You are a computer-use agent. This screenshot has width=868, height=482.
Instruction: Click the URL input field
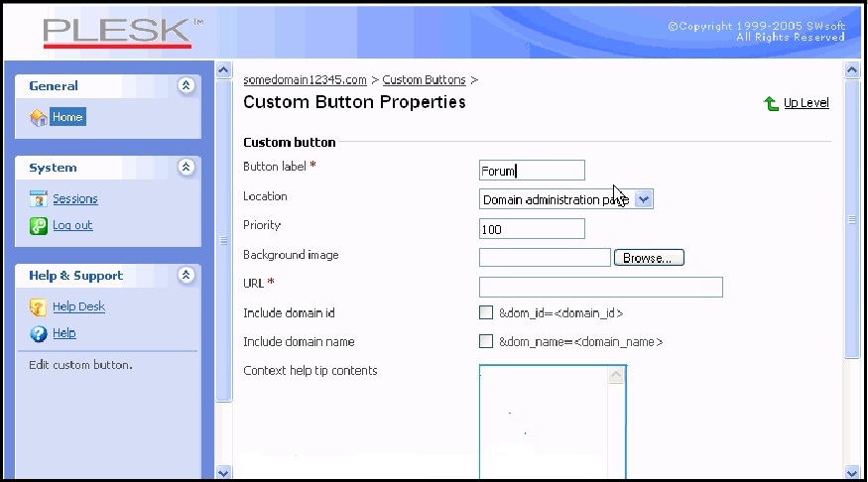point(600,288)
